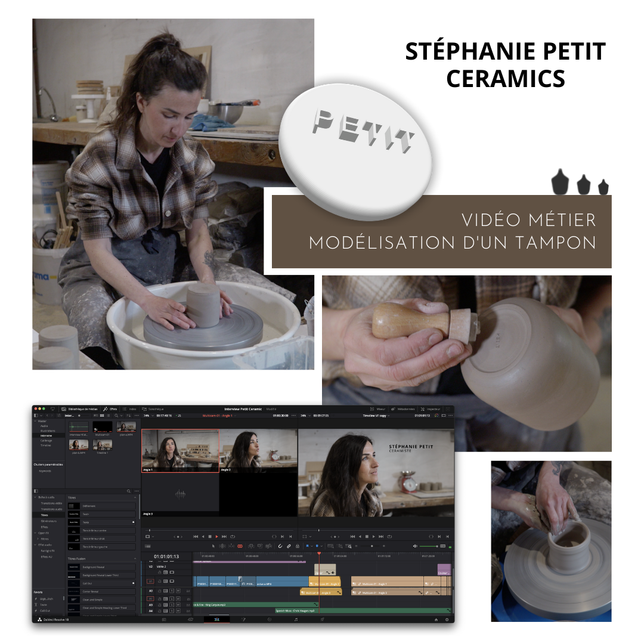Switch media pool to list view icon

tap(109, 416)
